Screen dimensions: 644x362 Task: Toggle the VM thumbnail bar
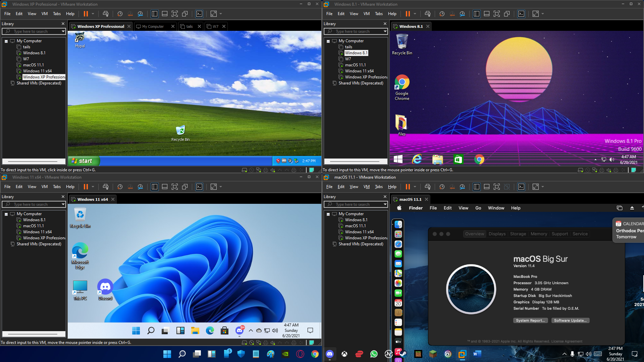(165, 14)
